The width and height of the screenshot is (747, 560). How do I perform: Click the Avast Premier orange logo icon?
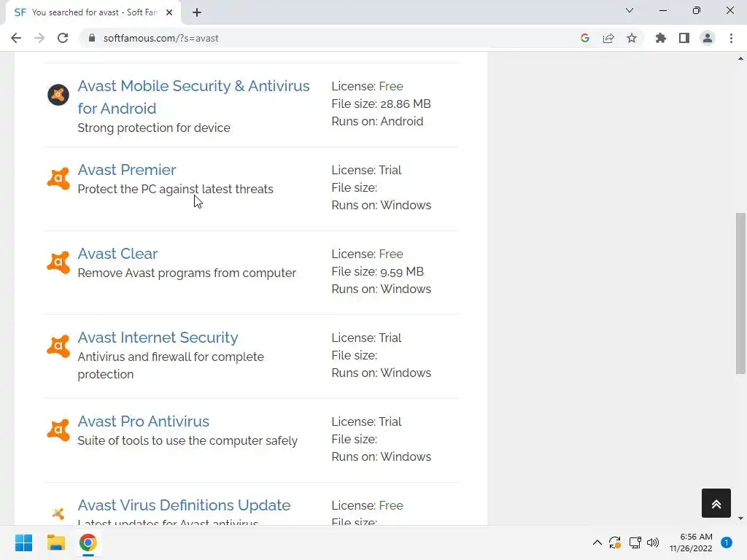[x=58, y=179]
